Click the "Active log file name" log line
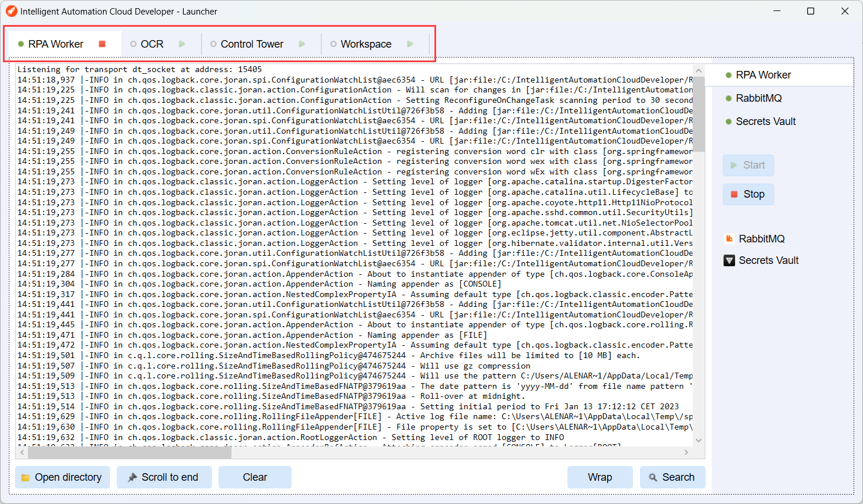This screenshot has height=504, width=863. pos(355,416)
